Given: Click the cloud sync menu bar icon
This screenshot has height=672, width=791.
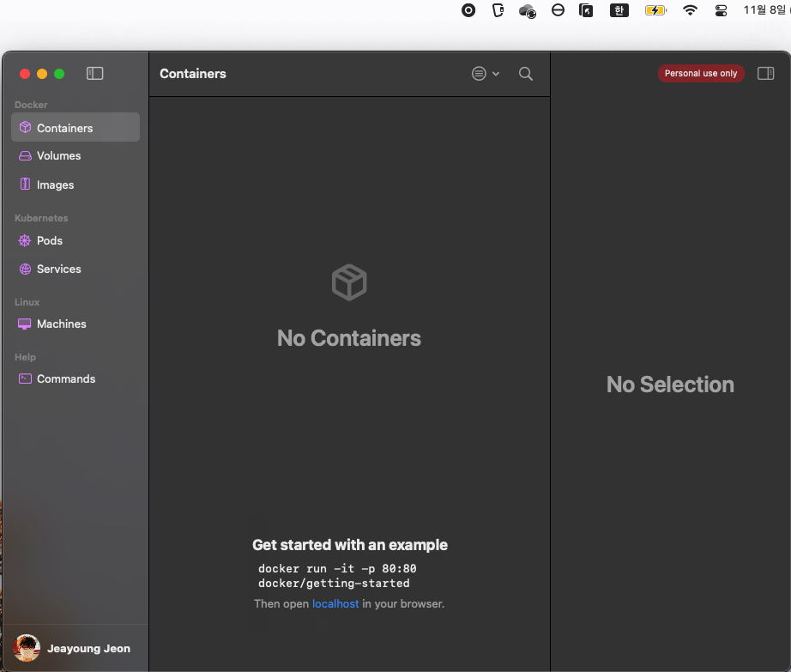Looking at the screenshot, I should (527, 10).
